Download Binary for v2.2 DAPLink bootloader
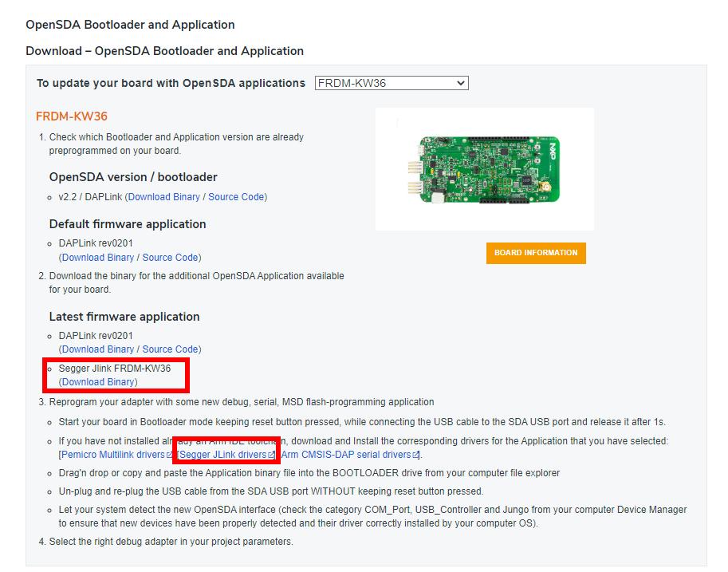Image resolution: width=728 pixels, height=572 pixels. coord(164,197)
